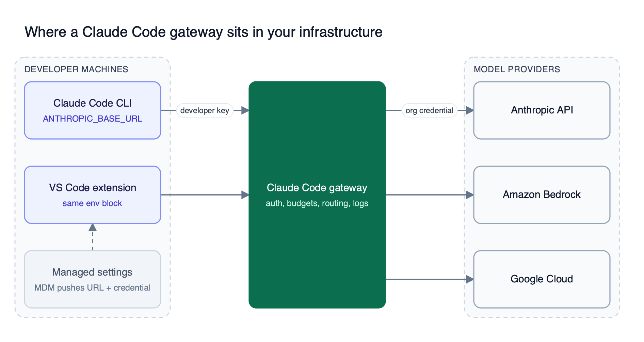
Task: Select the Google Cloud box
Action: tap(542, 279)
